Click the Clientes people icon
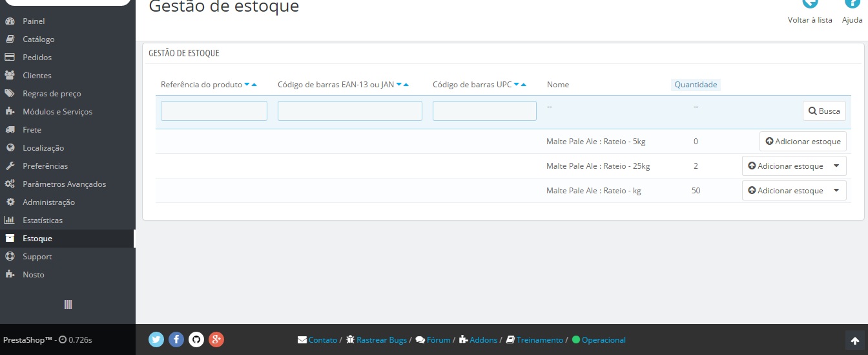This screenshot has height=355, width=868. click(x=10, y=76)
